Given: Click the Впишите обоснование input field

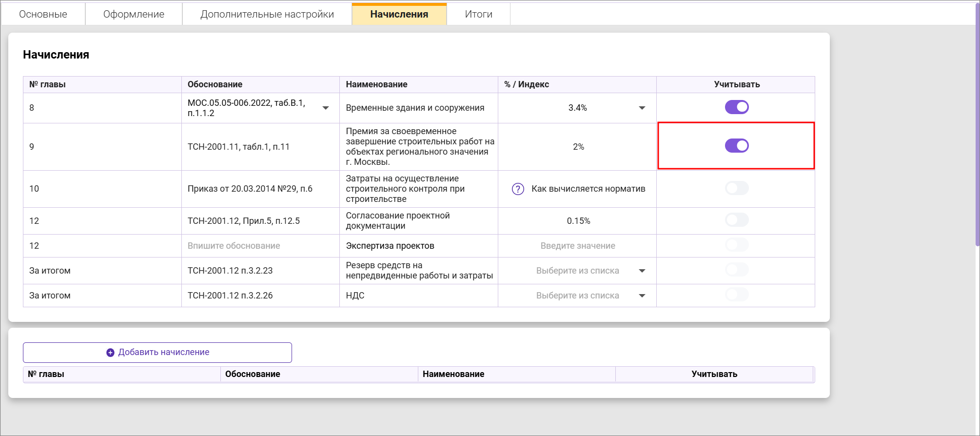Looking at the screenshot, I should pyautogui.click(x=260, y=246).
